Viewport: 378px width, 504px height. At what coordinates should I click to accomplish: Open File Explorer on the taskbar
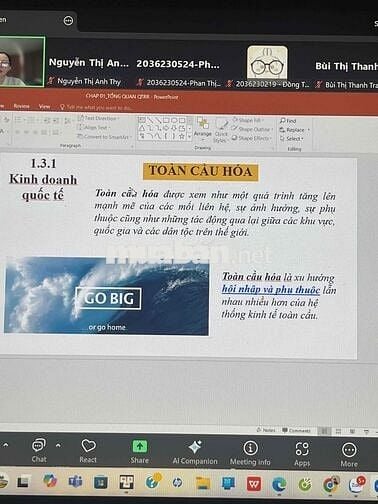[x=203, y=483]
